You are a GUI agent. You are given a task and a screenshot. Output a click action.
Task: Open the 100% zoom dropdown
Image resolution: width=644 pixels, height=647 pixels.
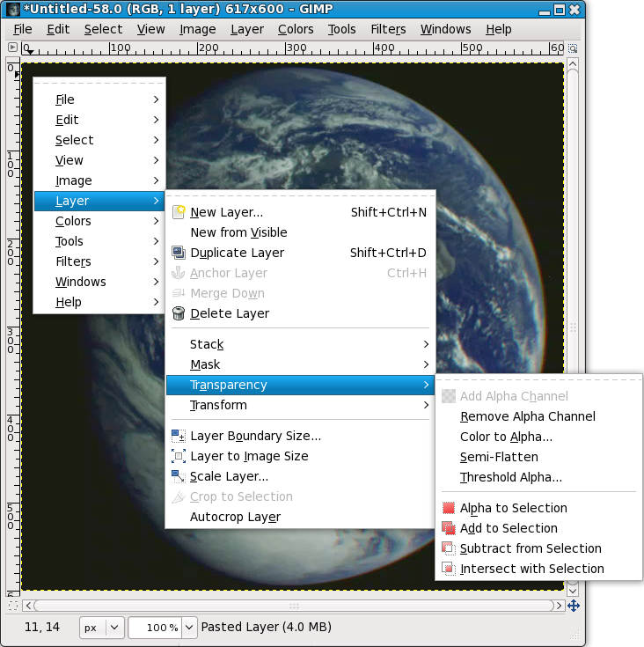[x=188, y=628]
